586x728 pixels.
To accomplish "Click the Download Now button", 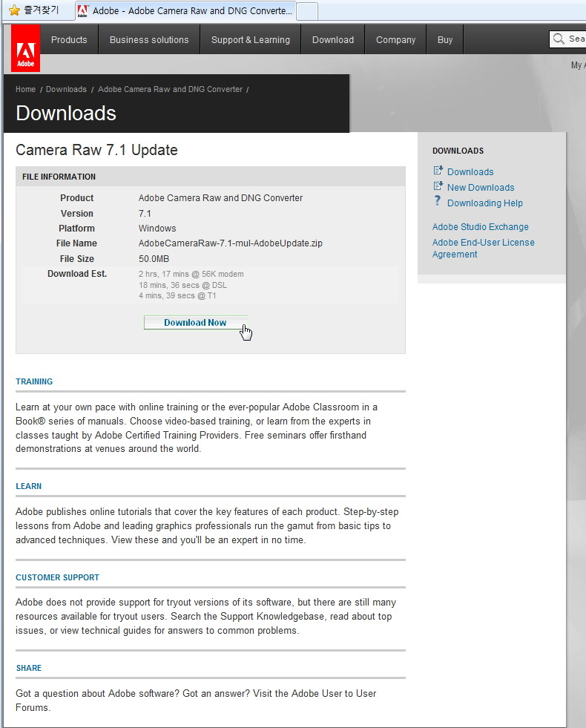I will click(x=195, y=323).
